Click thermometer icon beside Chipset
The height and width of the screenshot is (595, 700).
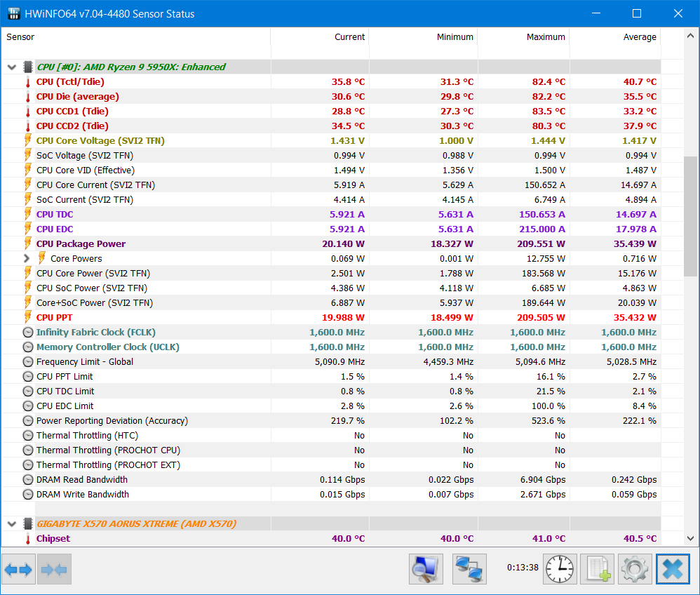pyautogui.click(x=27, y=539)
